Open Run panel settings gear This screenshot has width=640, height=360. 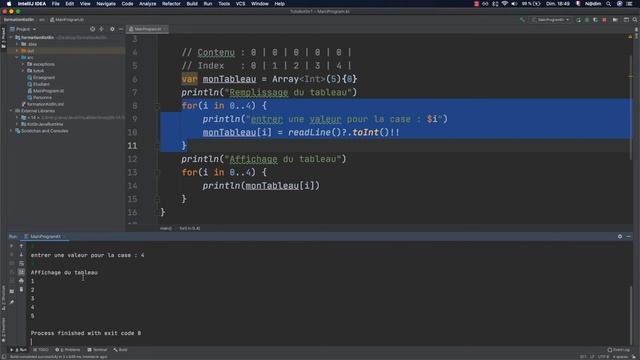[x=620, y=236]
